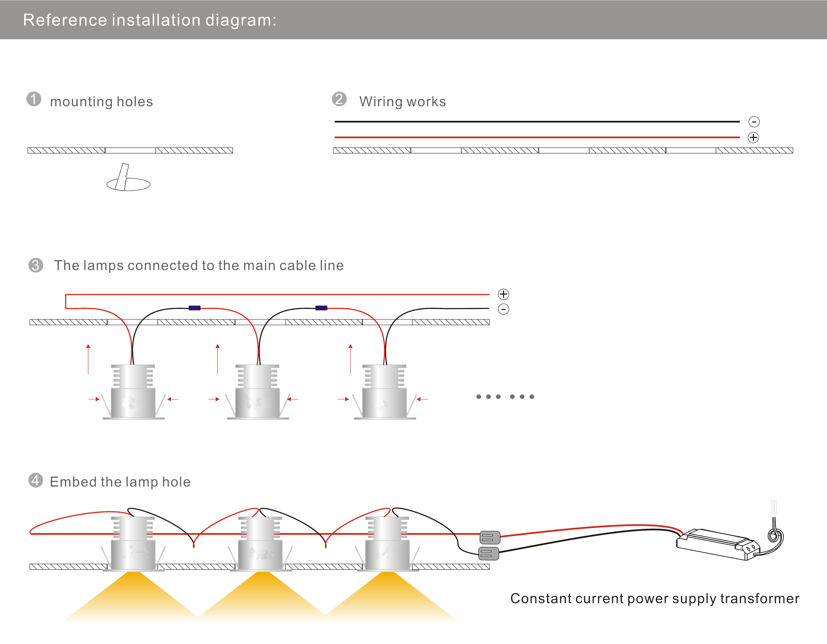The width and height of the screenshot is (827, 644).
Task: Click the light beam under first embedded lamp
Action: pos(133,597)
